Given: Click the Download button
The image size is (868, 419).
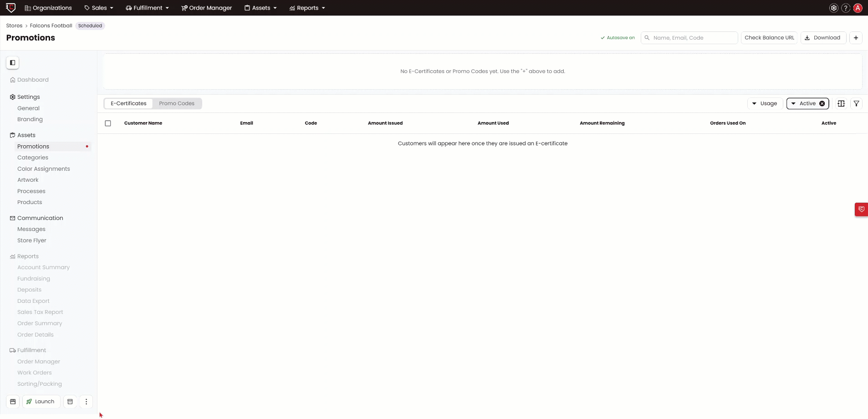Looking at the screenshot, I should [823, 38].
